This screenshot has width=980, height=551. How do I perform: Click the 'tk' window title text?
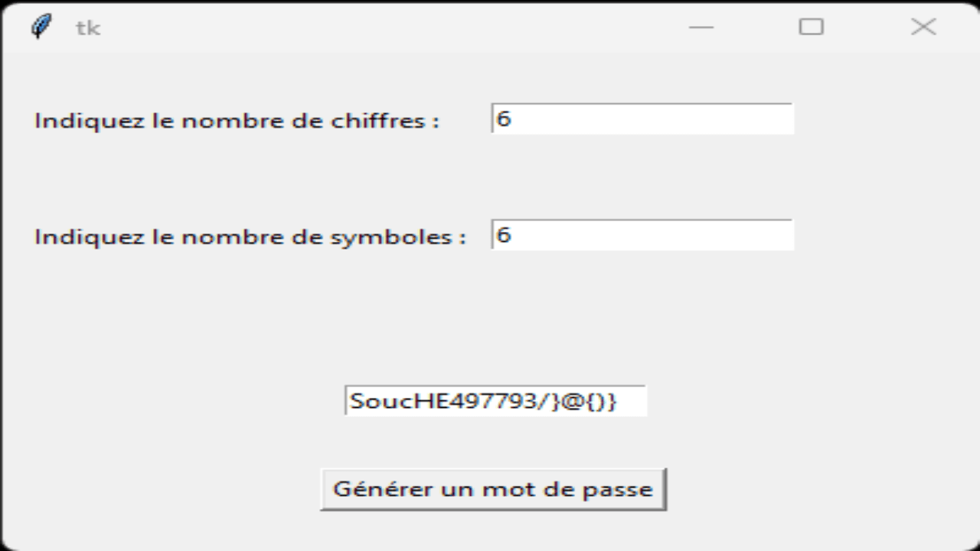pos(88,28)
